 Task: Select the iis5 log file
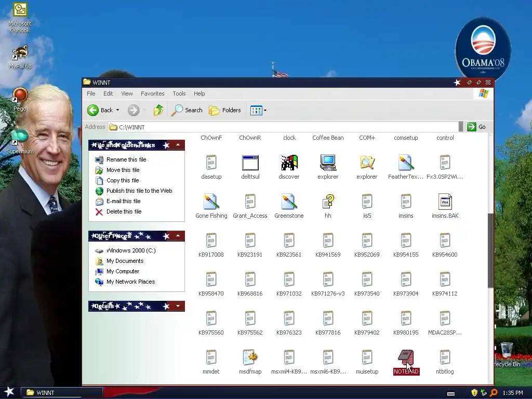tap(367, 206)
